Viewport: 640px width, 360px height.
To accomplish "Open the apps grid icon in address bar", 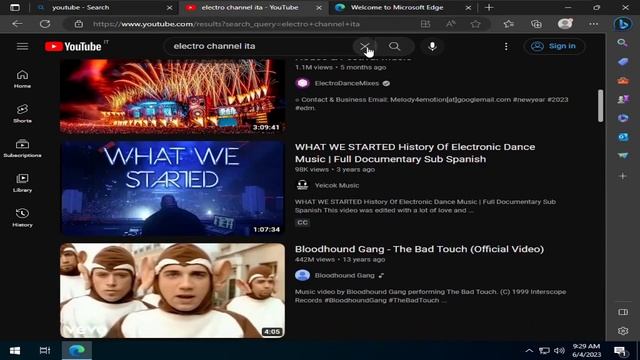I will (425, 24).
